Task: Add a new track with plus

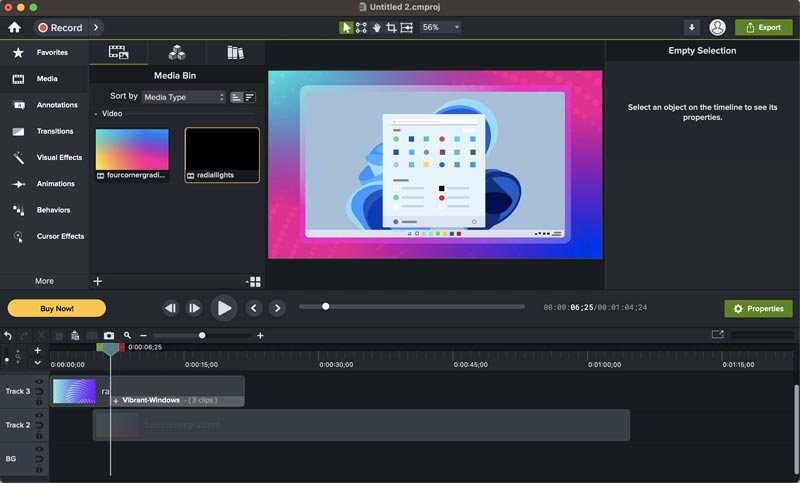Action: pos(37,350)
